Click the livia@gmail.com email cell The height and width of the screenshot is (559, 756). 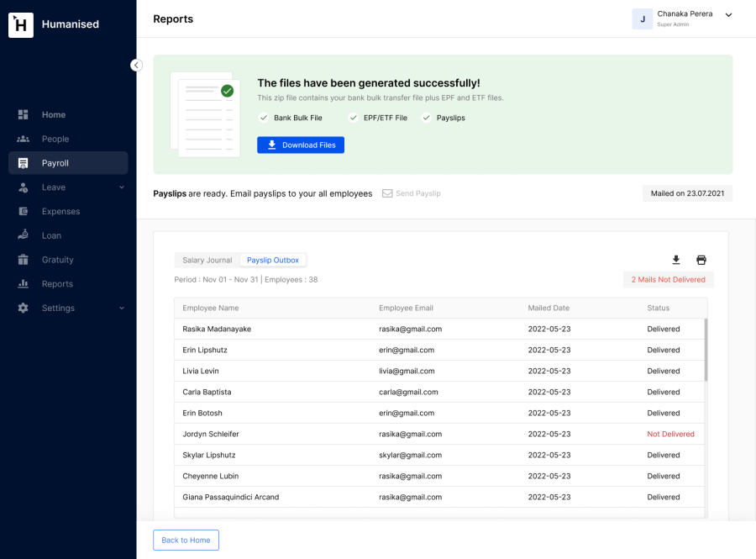coord(407,371)
